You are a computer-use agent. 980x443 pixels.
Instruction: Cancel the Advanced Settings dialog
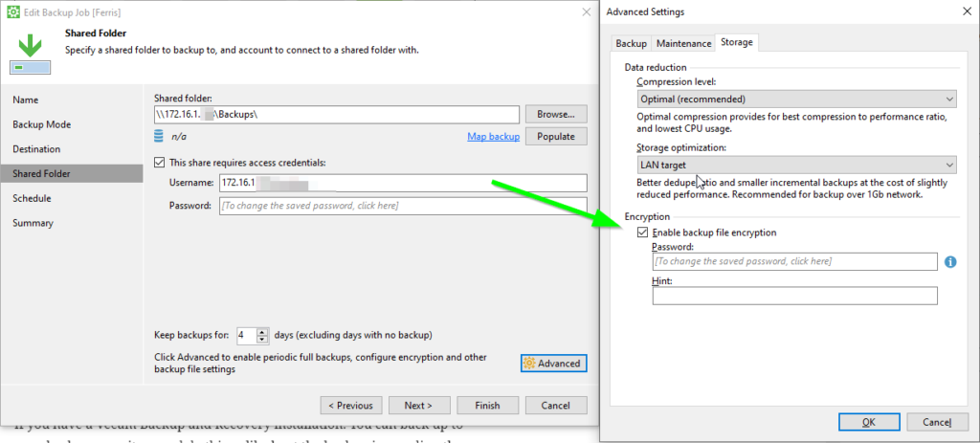click(x=937, y=422)
